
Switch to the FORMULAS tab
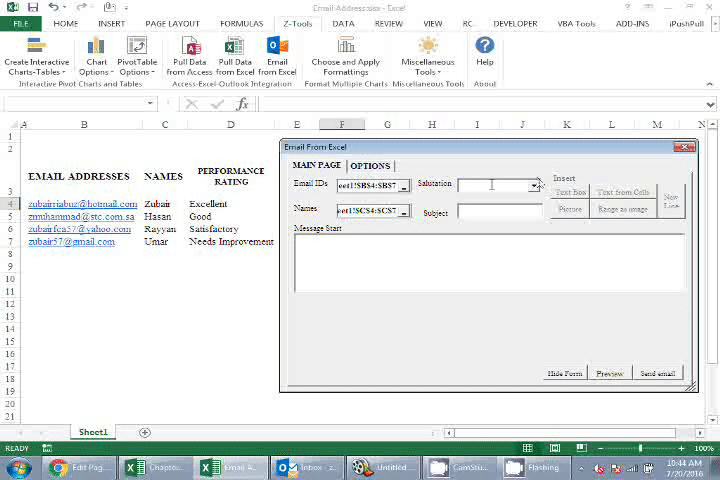tap(242, 24)
